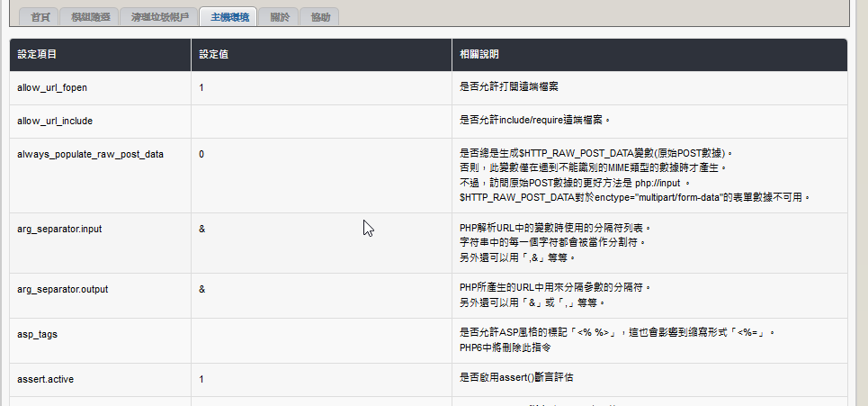This screenshot has height=406, width=868.
Task: Switch to the 清理垃圾帳戶 tab
Action: [x=159, y=17]
